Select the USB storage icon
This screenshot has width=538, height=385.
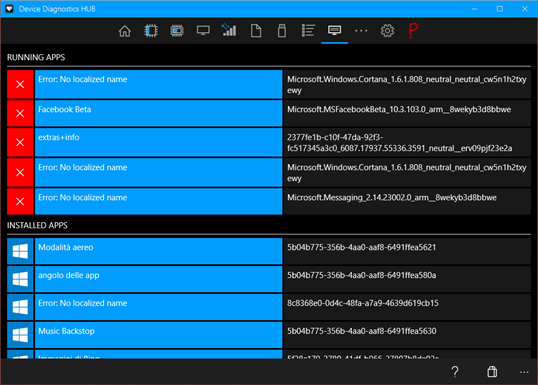(x=282, y=31)
